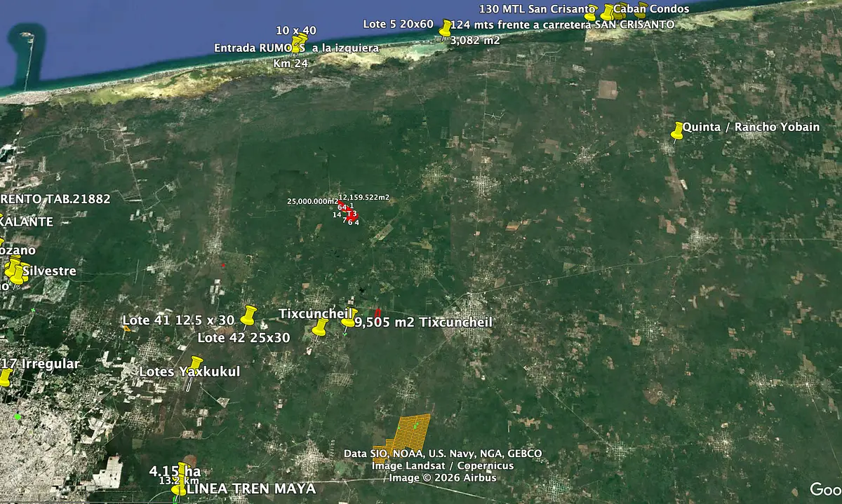Click the small orange marker below Lote 41
The width and height of the screenshot is (842, 504).
coord(126,328)
